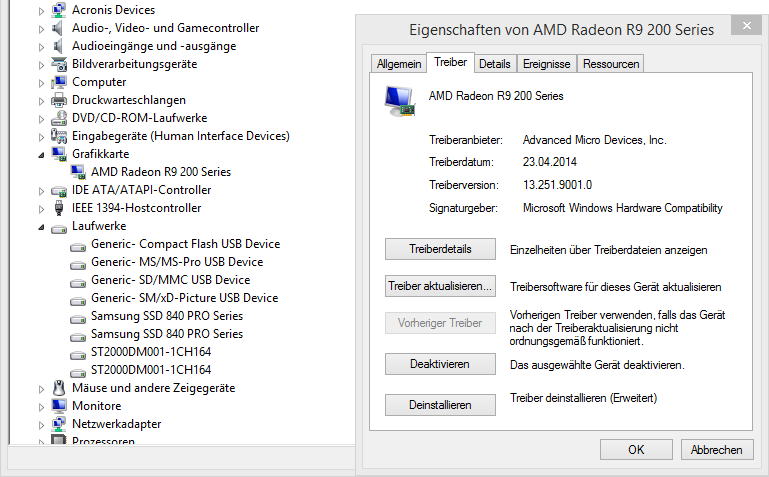
Task: Click the Druckwarteschlangen printer icon
Action: coord(59,100)
